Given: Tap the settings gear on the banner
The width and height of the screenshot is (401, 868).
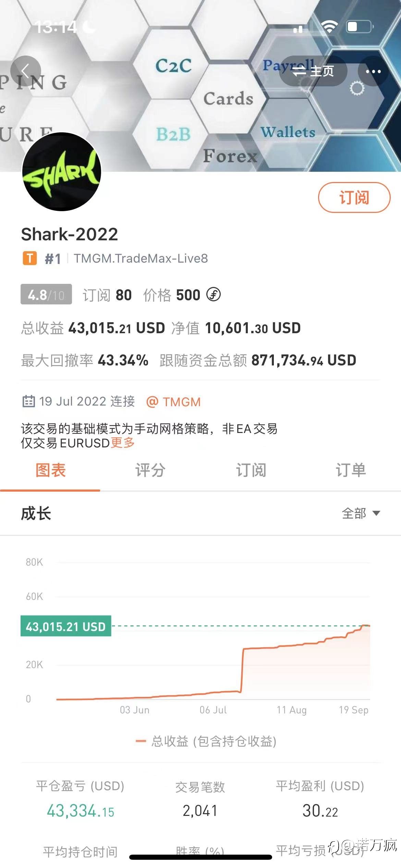Looking at the screenshot, I should (357, 88).
